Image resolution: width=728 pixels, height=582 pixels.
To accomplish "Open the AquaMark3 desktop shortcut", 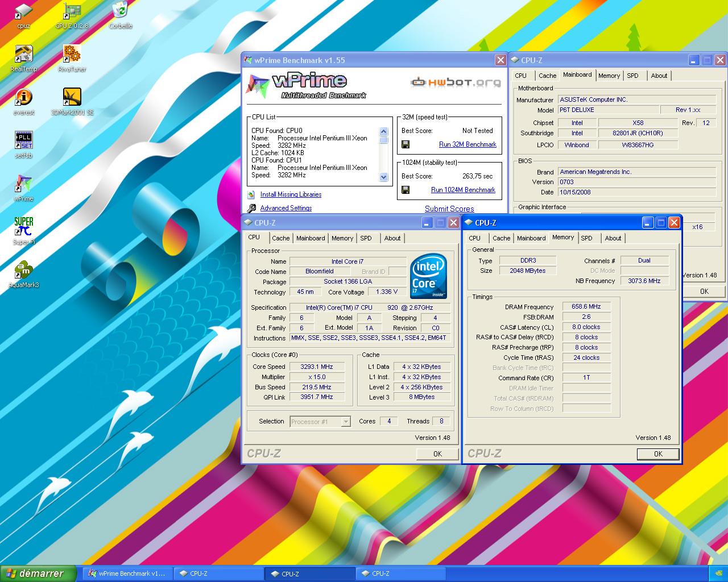I will 23,275.
